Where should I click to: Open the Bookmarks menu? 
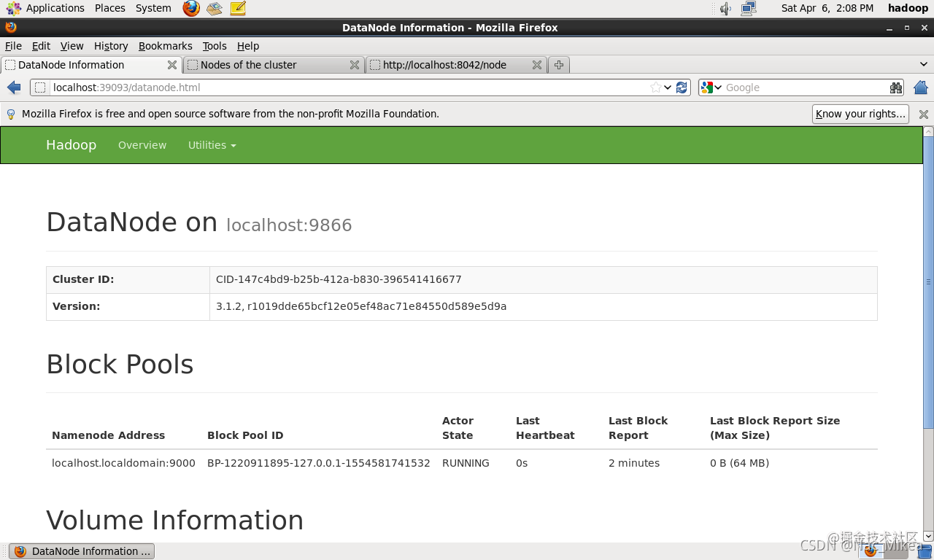tap(166, 46)
